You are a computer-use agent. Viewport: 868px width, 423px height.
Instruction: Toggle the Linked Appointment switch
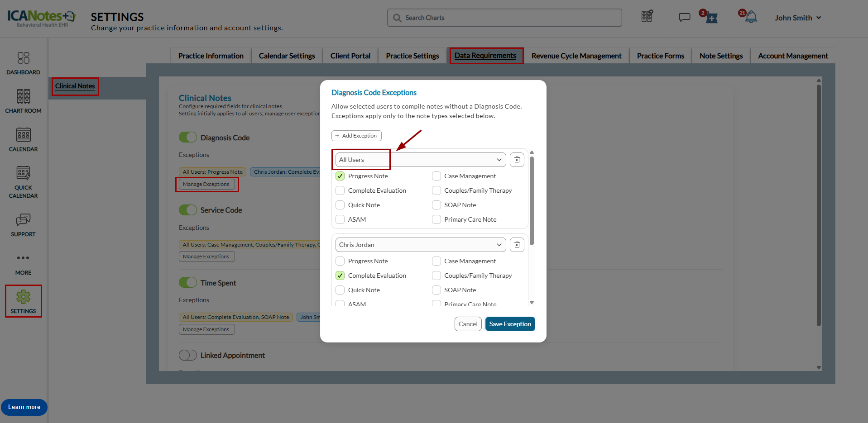tap(188, 355)
